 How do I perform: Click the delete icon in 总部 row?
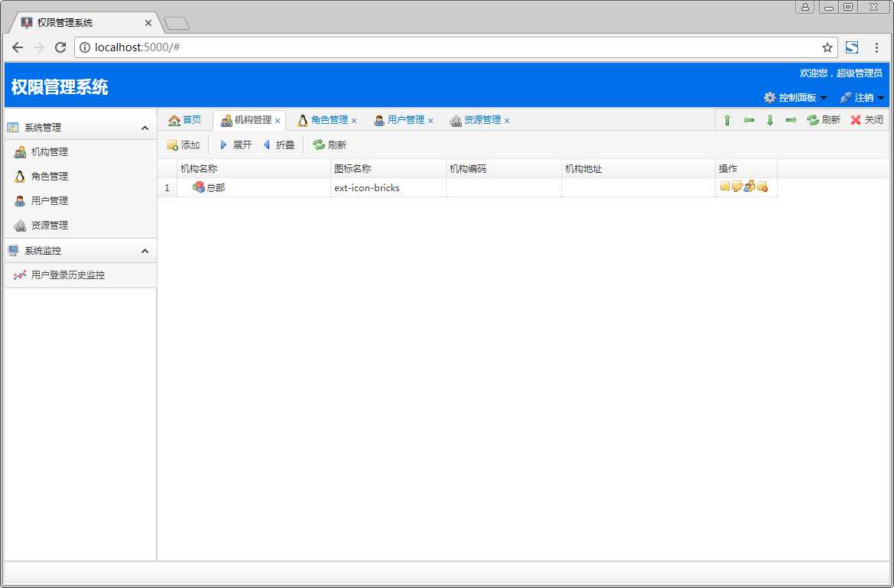(x=762, y=187)
